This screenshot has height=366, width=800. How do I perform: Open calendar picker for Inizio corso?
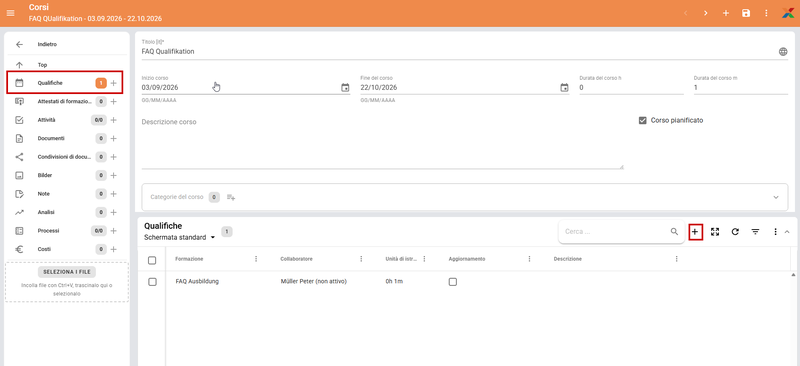pyautogui.click(x=345, y=88)
